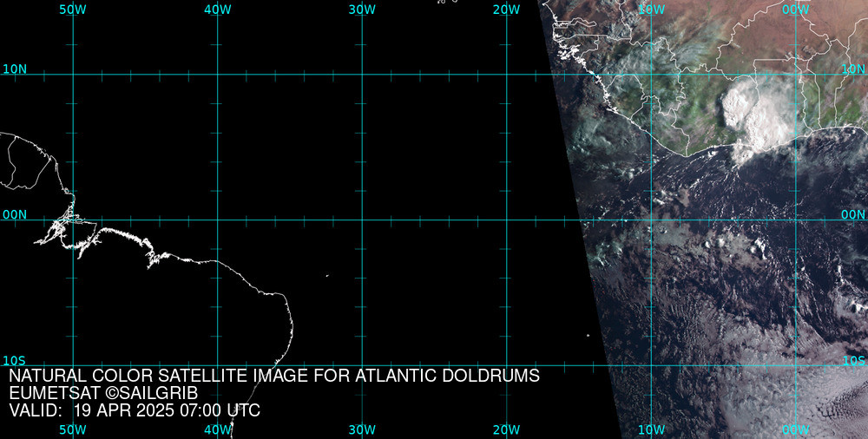Click the 00W longitude label along the top edge
The image size is (868, 439).
point(796,10)
